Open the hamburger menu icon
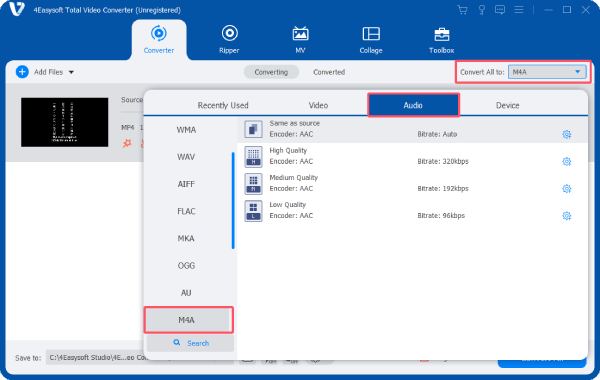 [519, 10]
